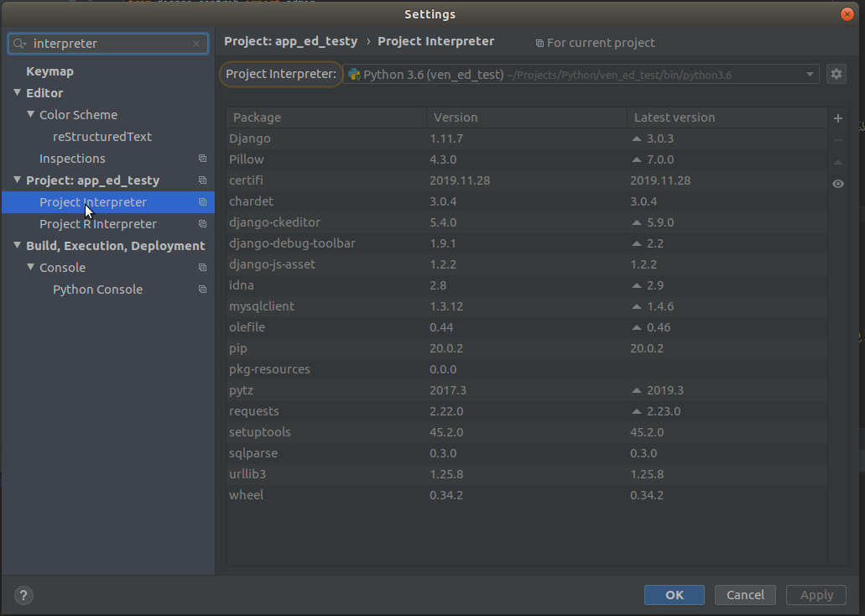
Task: Click upgrade arrow next to django-ckeditor 5.9.0
Action: coord(637,222)
